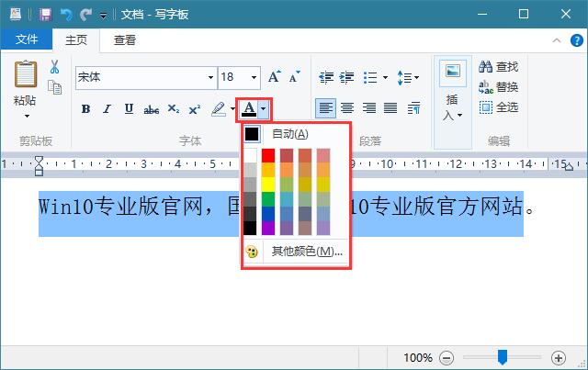The height and width of the screenshot is (370, 588).
Task: Pick the white color swatch
Action: [250, 155]
